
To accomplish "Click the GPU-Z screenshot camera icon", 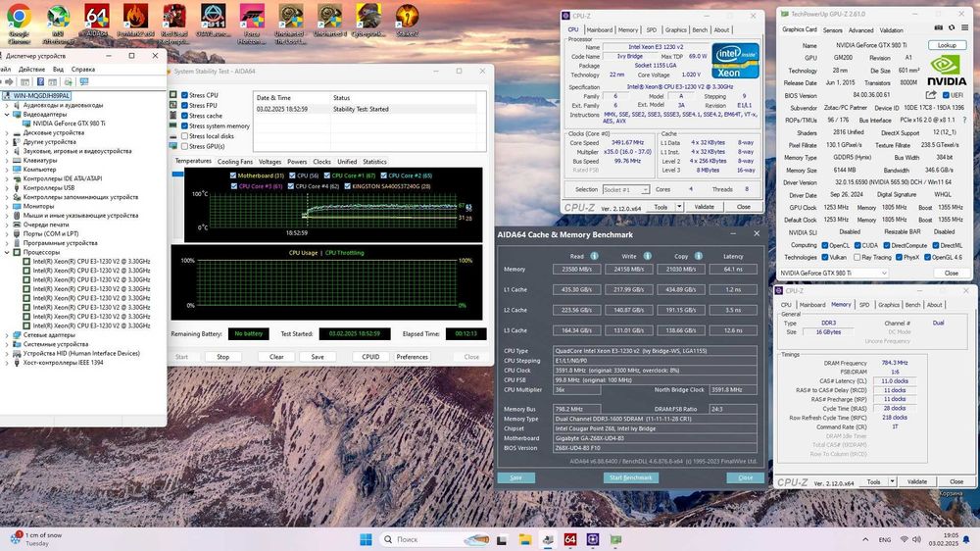I will (x=940, y=29).
